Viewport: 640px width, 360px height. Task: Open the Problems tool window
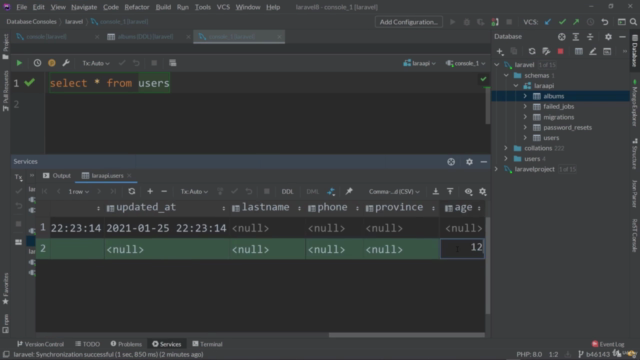(126, 344)
